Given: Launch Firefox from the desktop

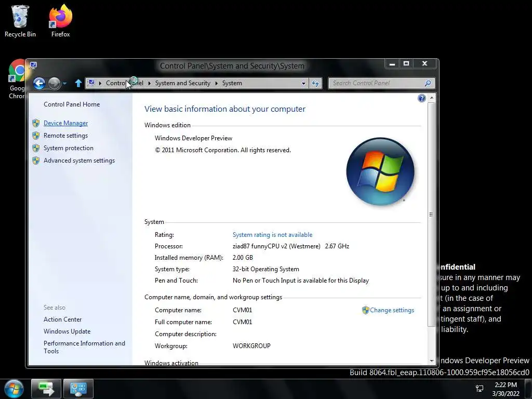Looking at the screenshot, I should pos(60,21).
